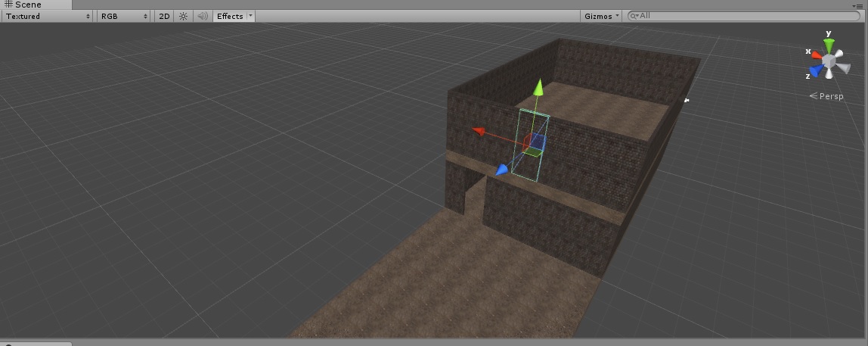Open the Effects dropdown arrow
The height and width of the screenshot is (346, 868).
251,16
